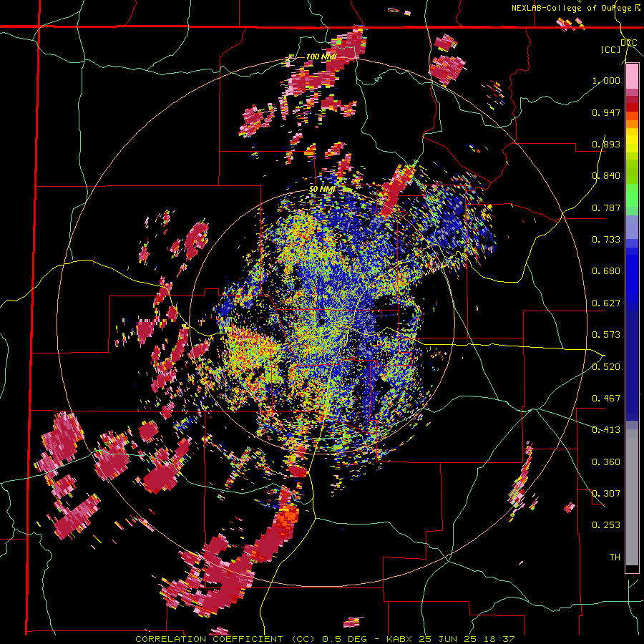The image size is (644, 644).
Task: Select the 0.573 scale value
Action: (x=606, y=335)
